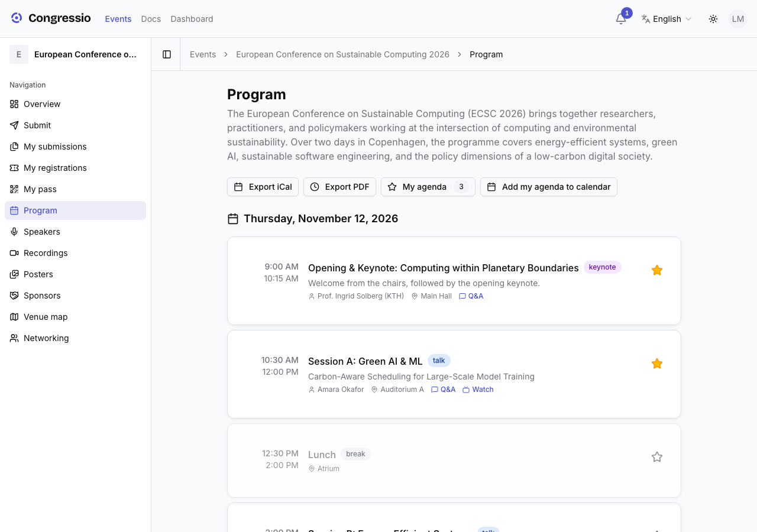The image size is (757, 532).
Task: Open the notifications bell
Action: click(x=621, y=19)
